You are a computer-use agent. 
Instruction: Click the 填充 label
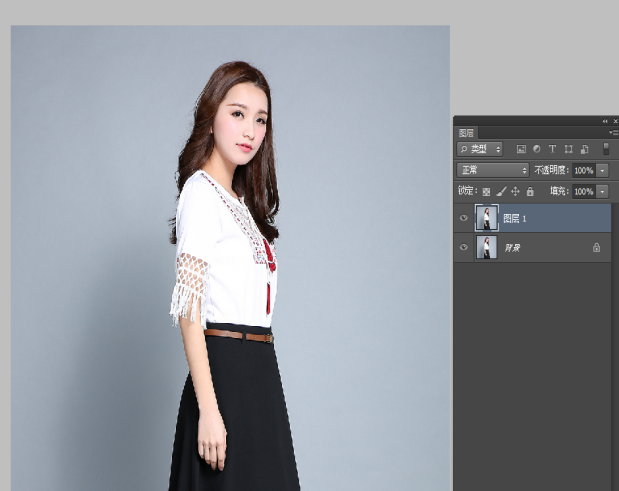(x=559, y=191)
